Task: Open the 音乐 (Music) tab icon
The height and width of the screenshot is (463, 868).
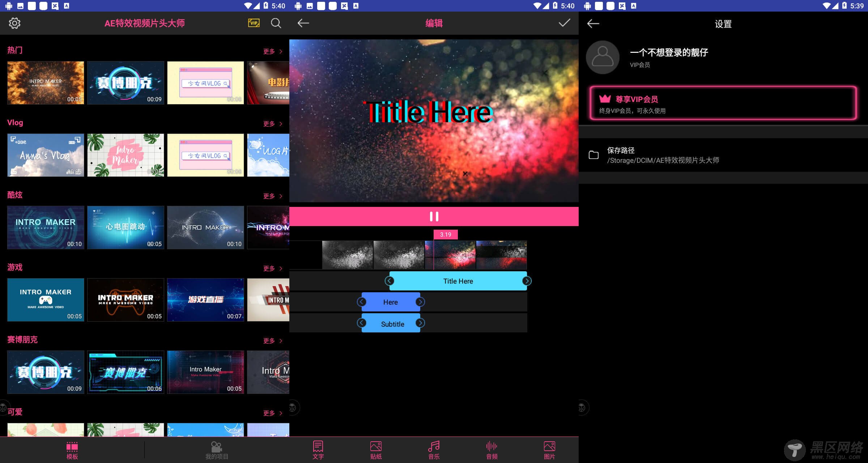Action: coord(434,450)
